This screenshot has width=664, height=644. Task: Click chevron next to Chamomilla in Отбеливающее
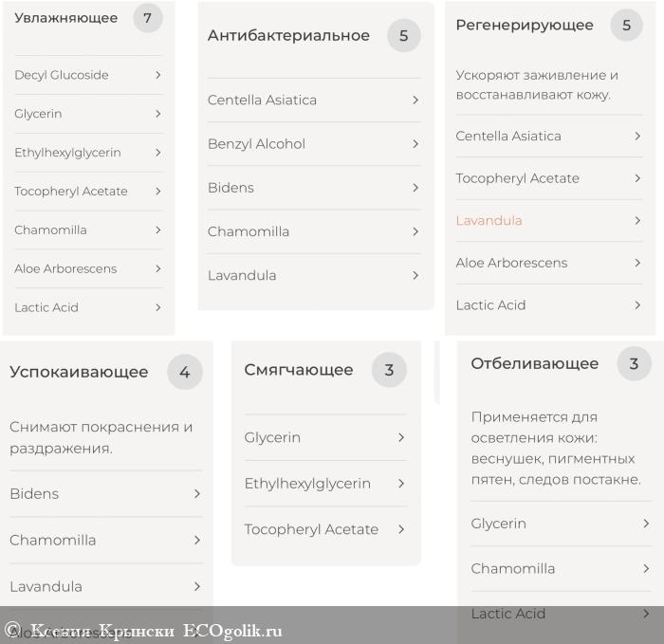point(646,569)
